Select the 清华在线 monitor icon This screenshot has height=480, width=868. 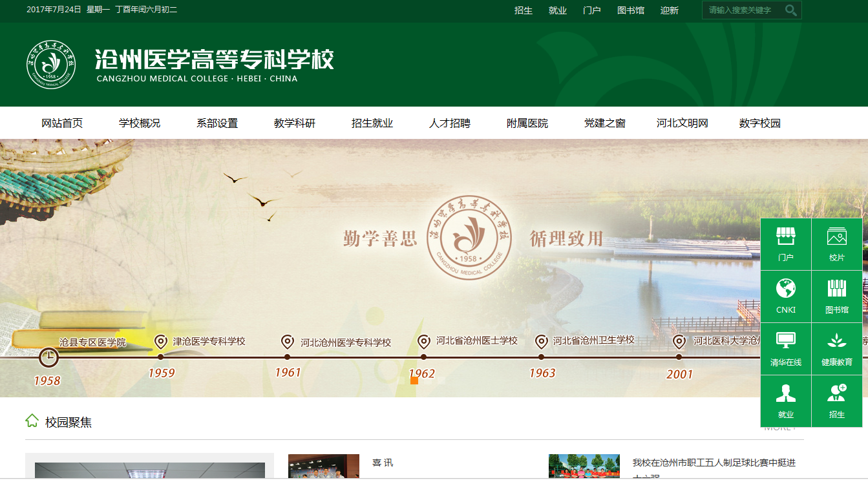click(785, 341)
